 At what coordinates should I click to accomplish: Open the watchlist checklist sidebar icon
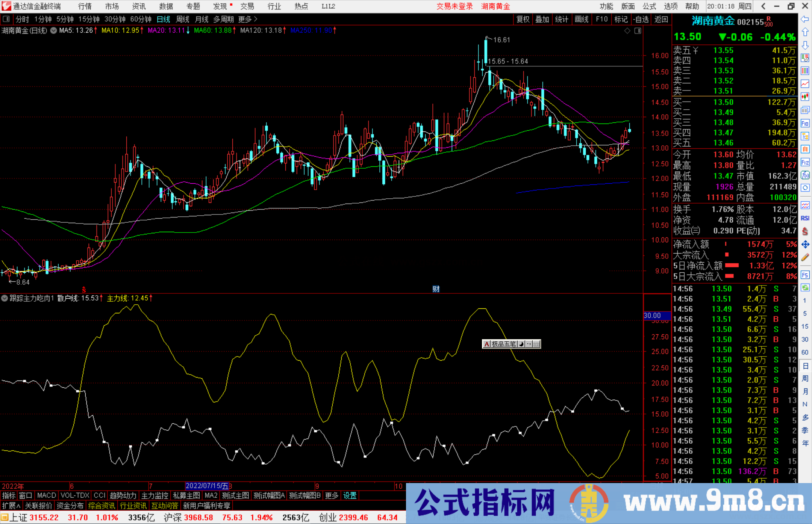[805, 58]
